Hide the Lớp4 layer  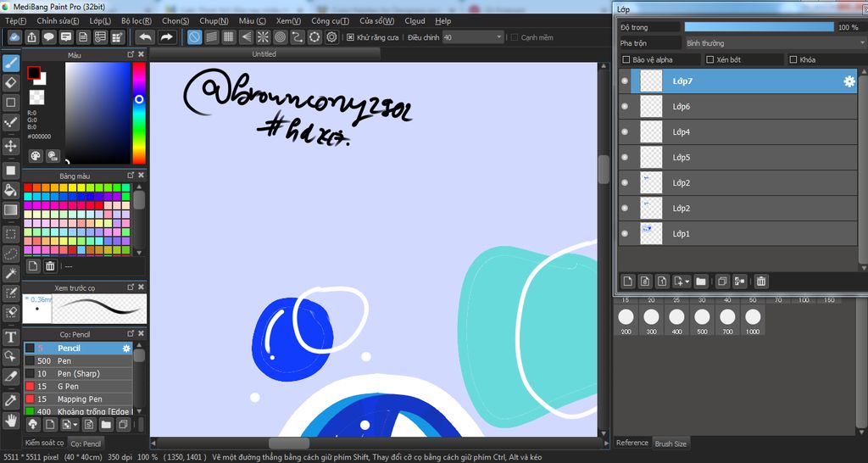(625, 131)
